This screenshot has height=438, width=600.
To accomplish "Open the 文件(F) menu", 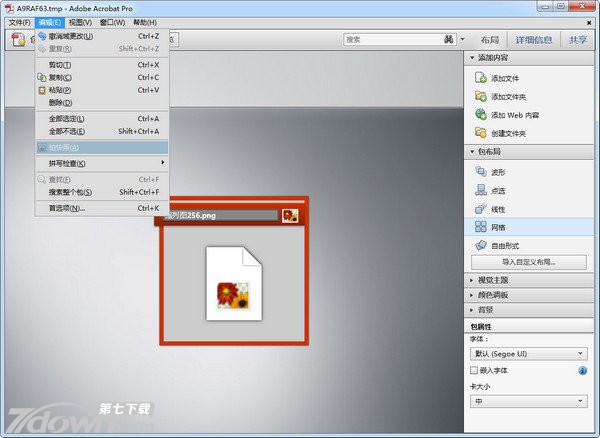I will click(x=20, y=23).
